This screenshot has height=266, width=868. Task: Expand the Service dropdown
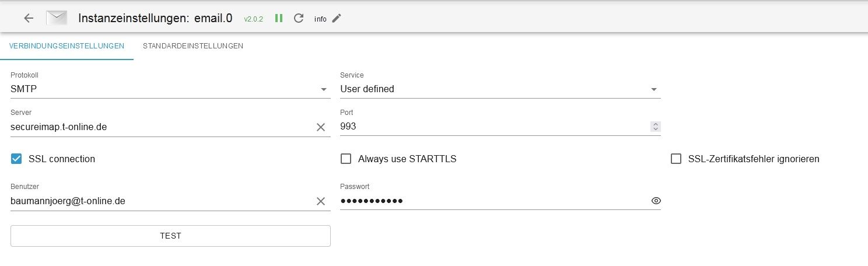pyautogui.click(x=500, y=89)
